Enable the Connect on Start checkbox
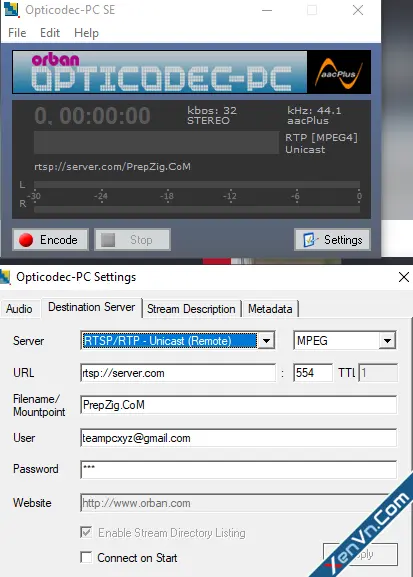 (x=86, y=557)
